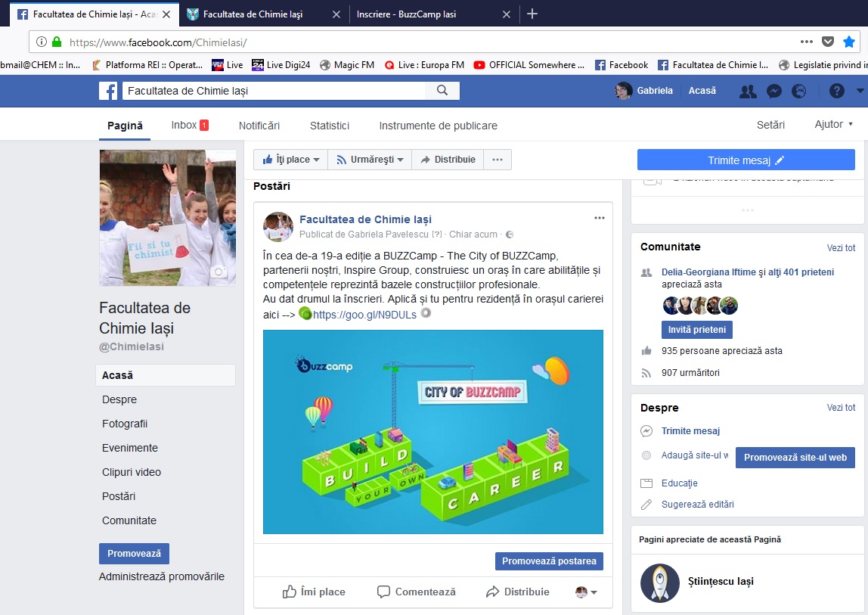Open the Messenger icon in top bar
The height and width of the screenshot is (615, 868).
(x=773, y=91)
